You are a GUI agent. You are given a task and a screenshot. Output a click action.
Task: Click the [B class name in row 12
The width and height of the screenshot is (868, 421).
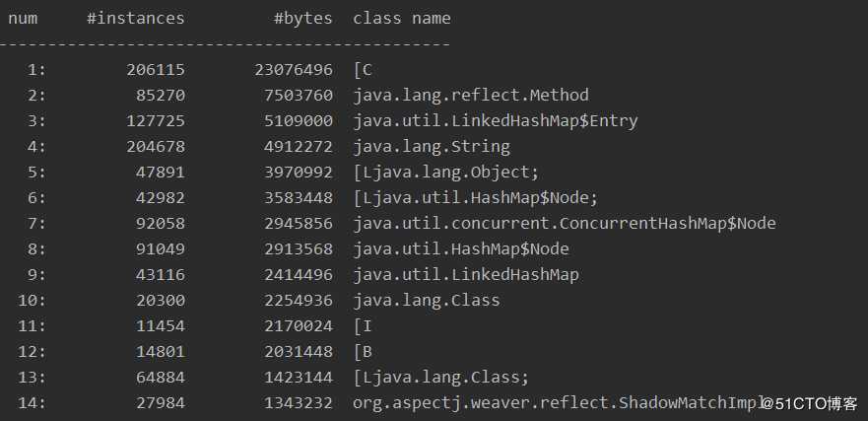362,351
